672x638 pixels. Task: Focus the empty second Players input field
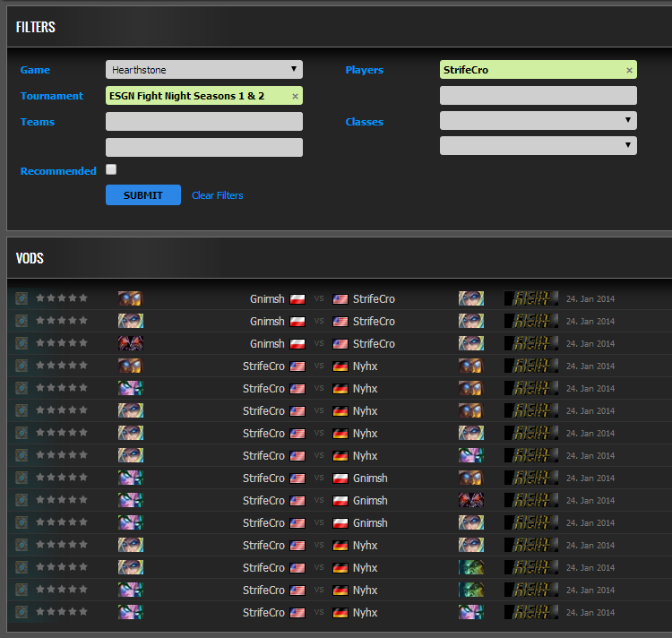point(538,96)
